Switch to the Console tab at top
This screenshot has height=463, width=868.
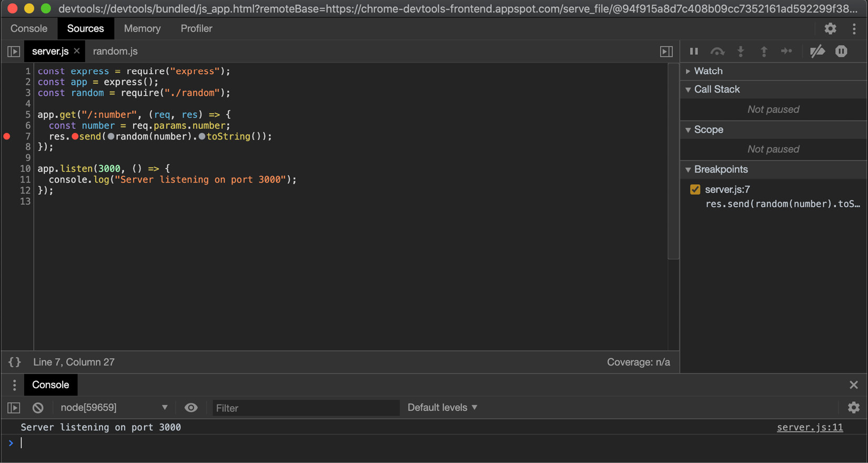29,28
